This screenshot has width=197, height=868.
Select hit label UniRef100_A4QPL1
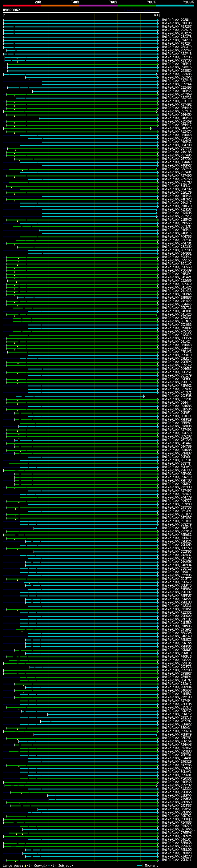pyautogui.click(x=177, y=64)
